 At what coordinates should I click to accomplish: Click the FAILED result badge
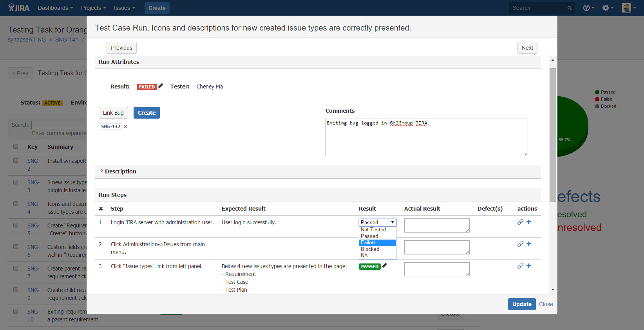(x=147, y=87)
